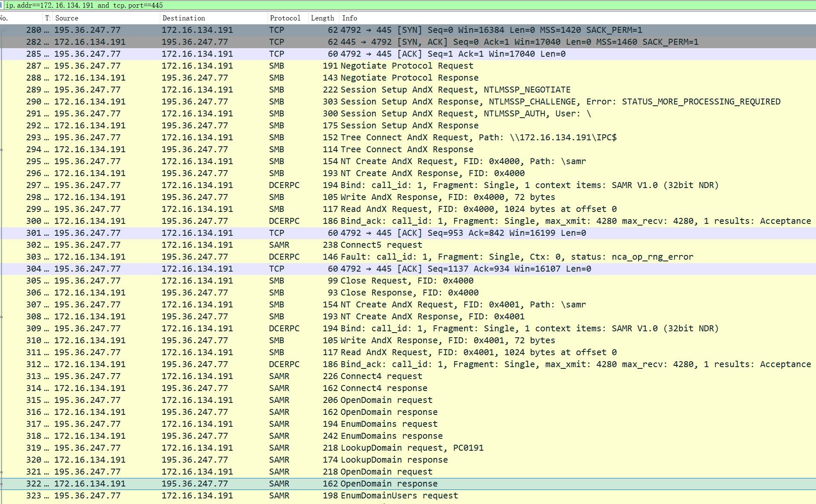Image resolution: width=816 pixels, height=504 pixels.
Task: Select the Fault nca_op_rng_error packet
Action: 408,257
